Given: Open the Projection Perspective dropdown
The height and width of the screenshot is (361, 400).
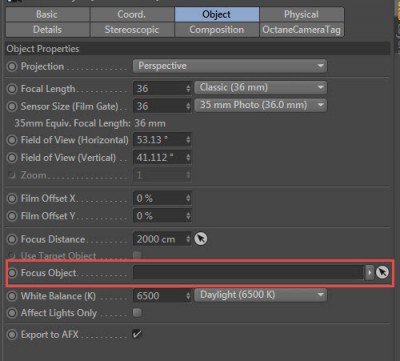Looking at the screenshot, I should point(230,66).
